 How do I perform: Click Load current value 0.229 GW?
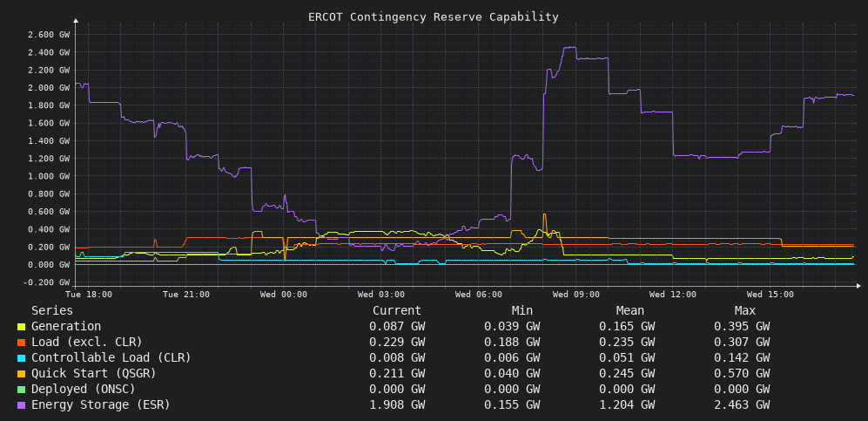click(397, 343)
